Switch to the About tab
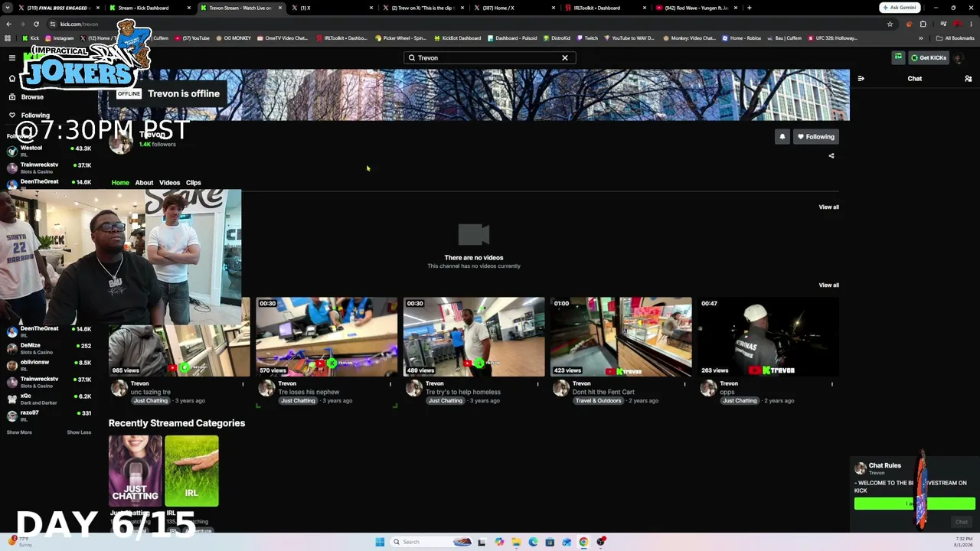Screen dimensions: 980x551 click(144, 183)
